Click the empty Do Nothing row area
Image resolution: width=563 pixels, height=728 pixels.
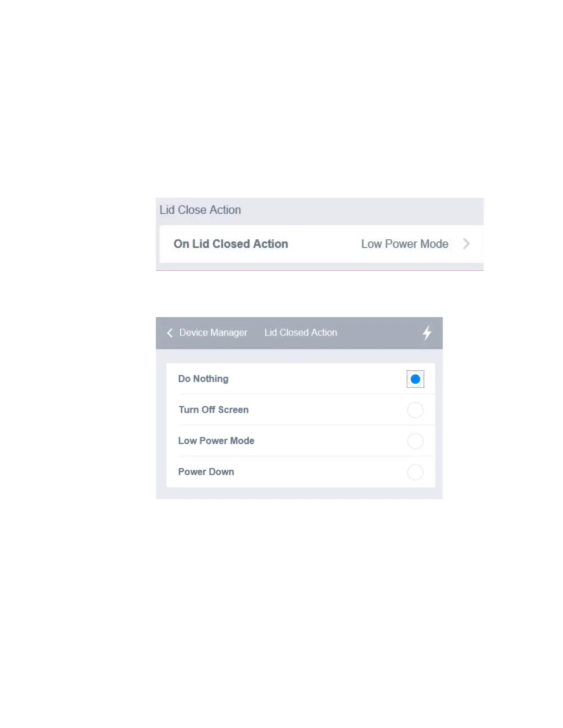(318, 379)
